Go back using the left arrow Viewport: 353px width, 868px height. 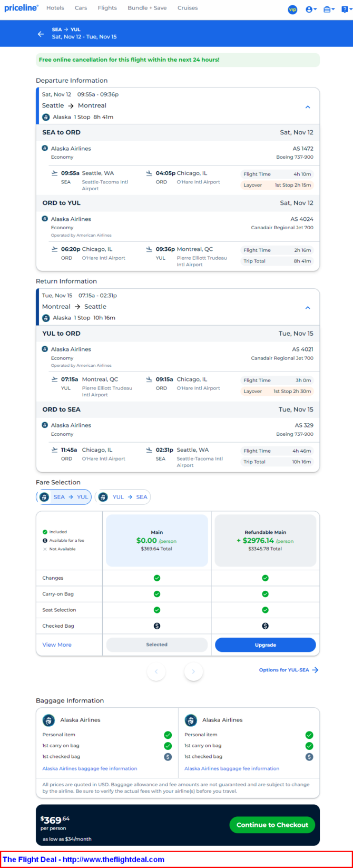pos(41,34)
